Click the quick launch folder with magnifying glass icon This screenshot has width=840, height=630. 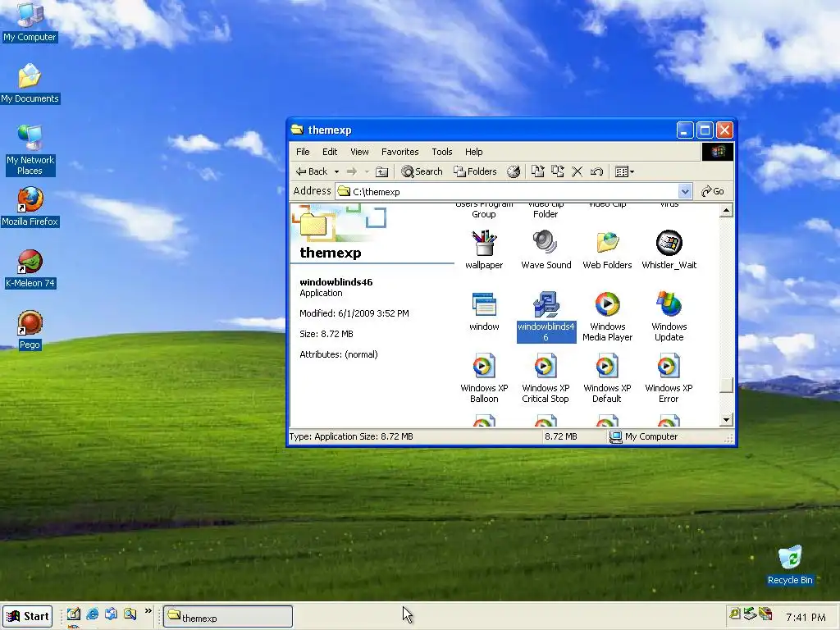coord(130,614)
